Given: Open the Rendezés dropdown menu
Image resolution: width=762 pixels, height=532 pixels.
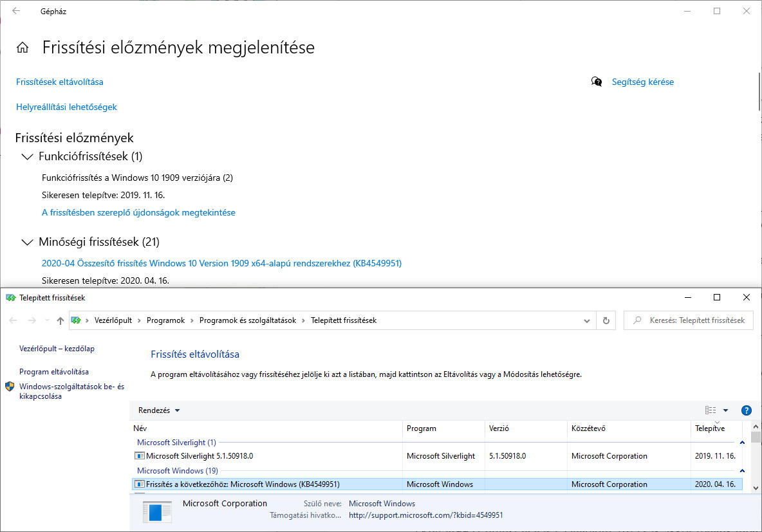Looking at the screenshot, I should [159, 410].
